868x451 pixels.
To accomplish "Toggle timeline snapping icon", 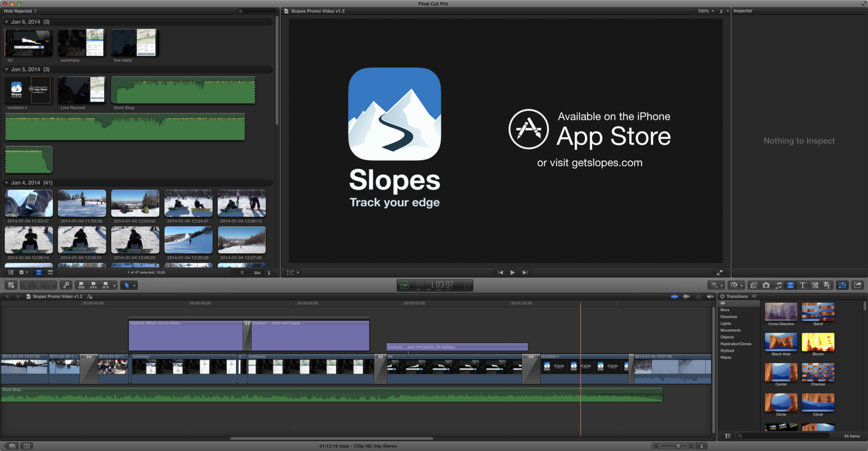I will click(x=710, y=296).
